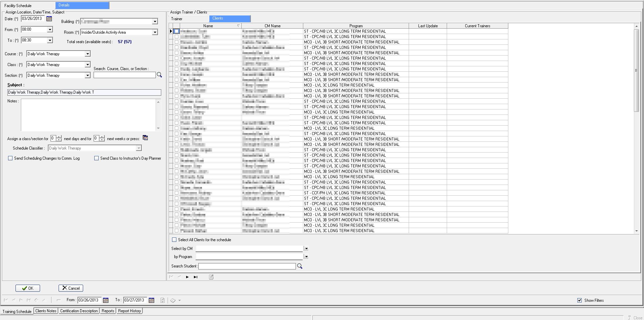Image resolution: width=644 pixels, height=320 pixels.
Task: Click the recurring schedule calendar icon
Action: [x=145, y=138]
